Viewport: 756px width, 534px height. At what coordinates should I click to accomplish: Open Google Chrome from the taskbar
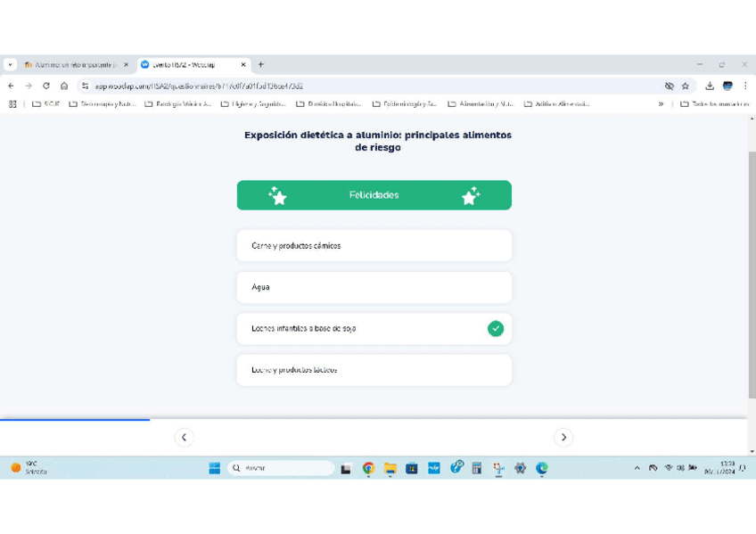[x=368, y=468]
